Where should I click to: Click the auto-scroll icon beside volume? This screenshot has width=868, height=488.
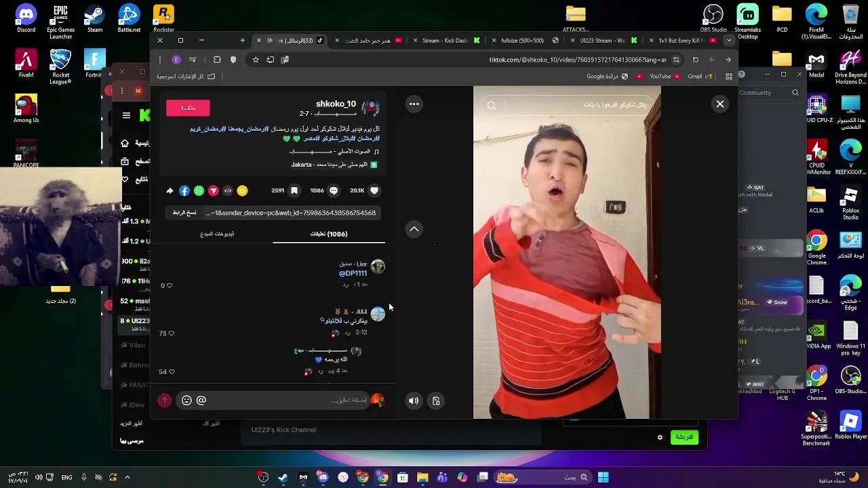pos(436,401)
